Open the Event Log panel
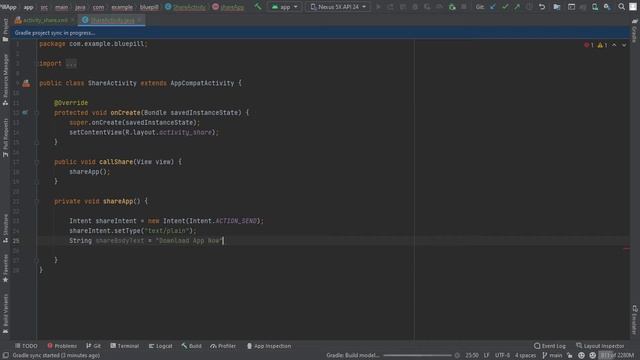The height and width of the screenshot is (360, 640). [x=549, y=346]
